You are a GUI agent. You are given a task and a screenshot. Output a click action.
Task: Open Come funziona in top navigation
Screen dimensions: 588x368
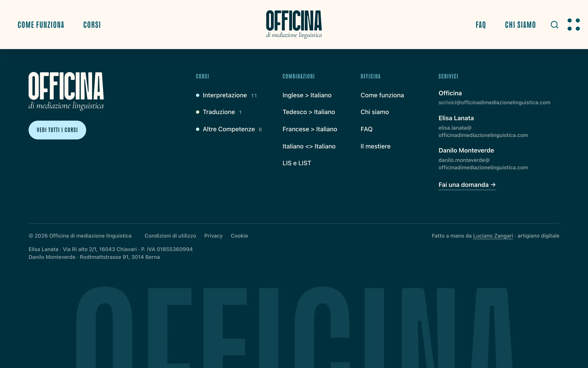pos(41,25)
